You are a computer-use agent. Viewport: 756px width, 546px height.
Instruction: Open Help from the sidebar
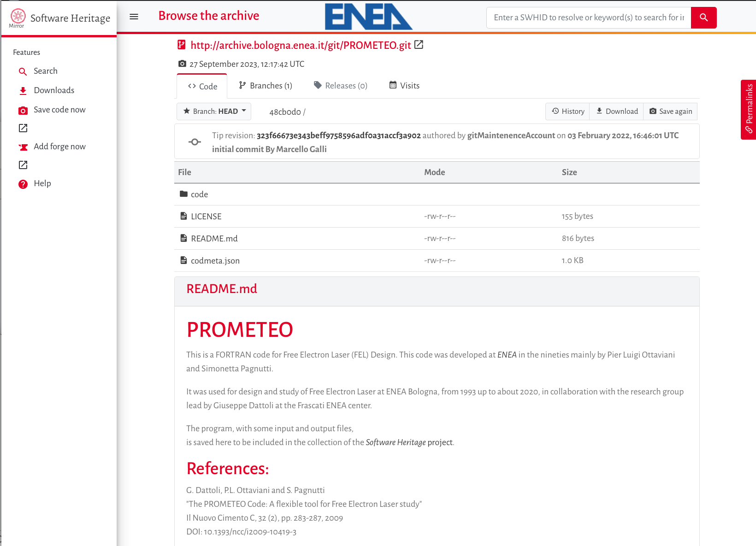coord(42,183)
